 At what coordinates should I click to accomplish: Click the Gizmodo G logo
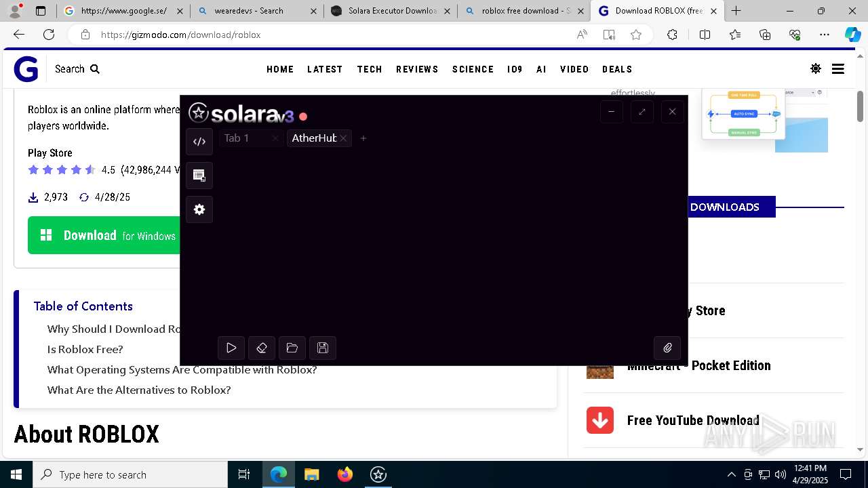pos(26,69)
